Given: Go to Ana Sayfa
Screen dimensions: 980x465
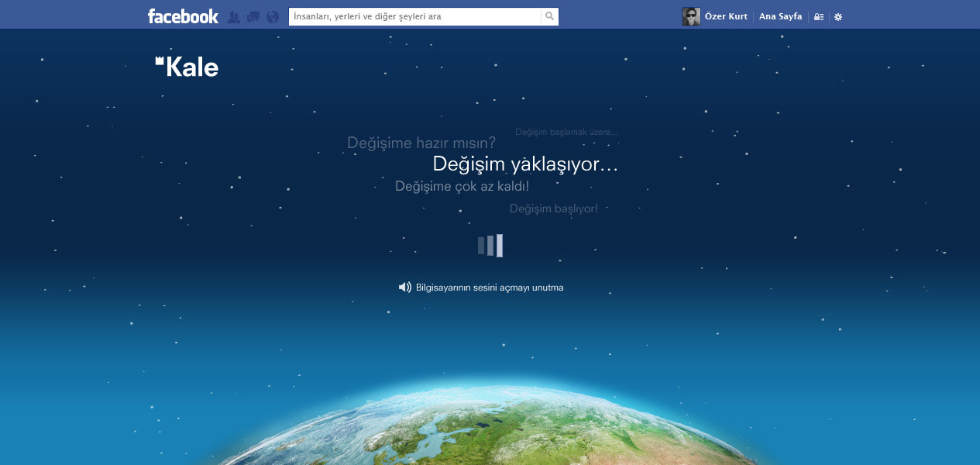Looking at the screenshot, I should point(780,16).
